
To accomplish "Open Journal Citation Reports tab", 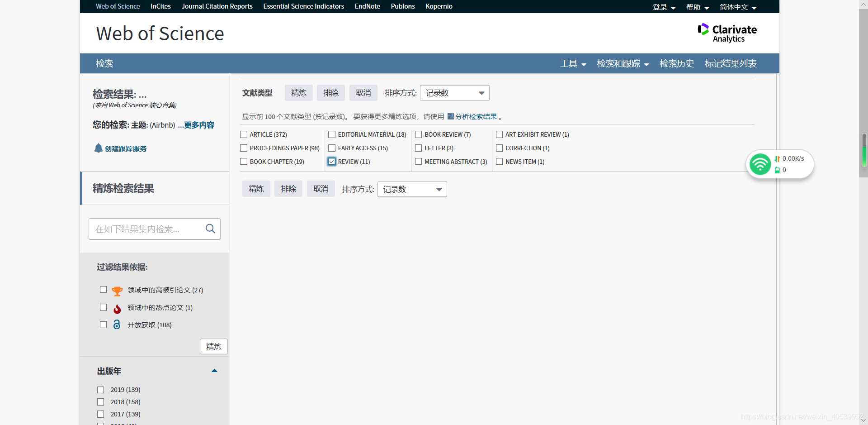I will point(217,6).
